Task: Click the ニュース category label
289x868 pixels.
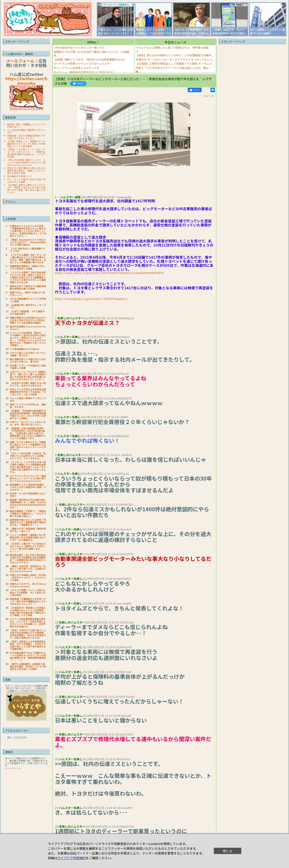Action: pyautogui.click(x=208, y=96)
